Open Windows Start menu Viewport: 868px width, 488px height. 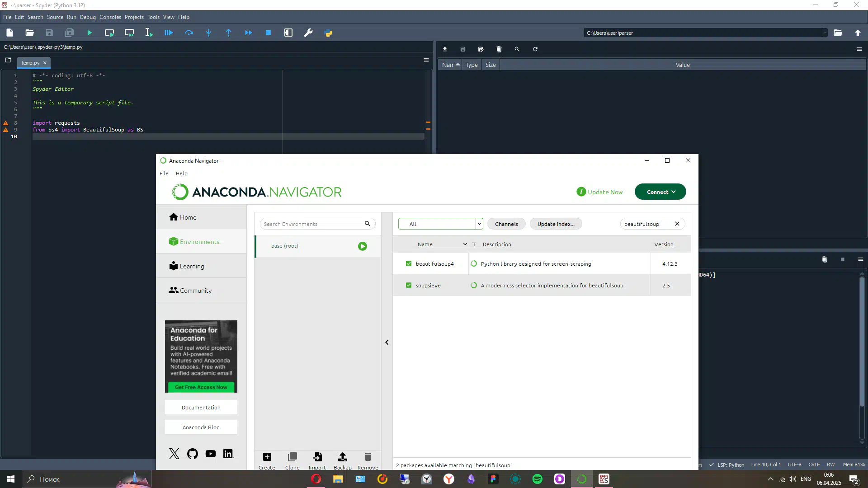(x=11, y=479)
